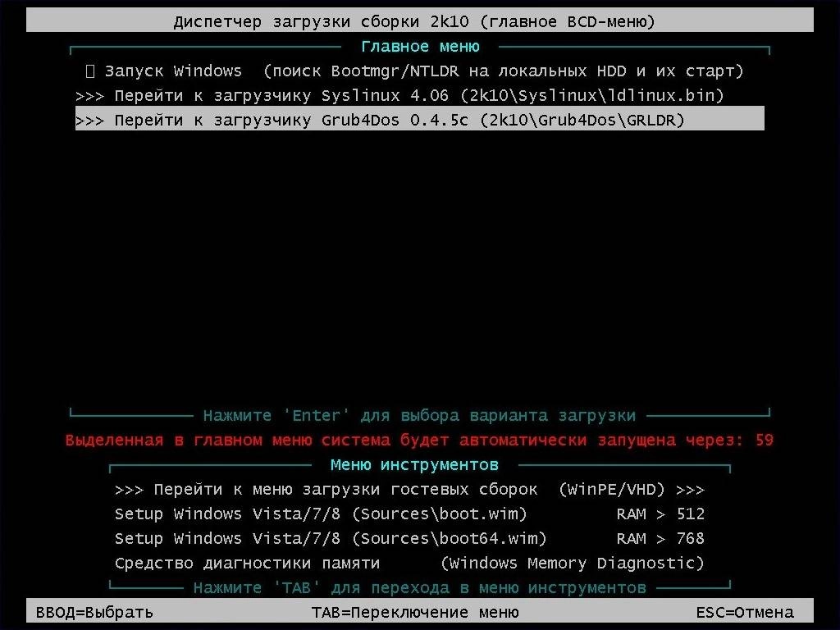Select Setup Windows Sources\boot64.wim entry
Viewport: 840px width, 630px height.
coord(409,538)
